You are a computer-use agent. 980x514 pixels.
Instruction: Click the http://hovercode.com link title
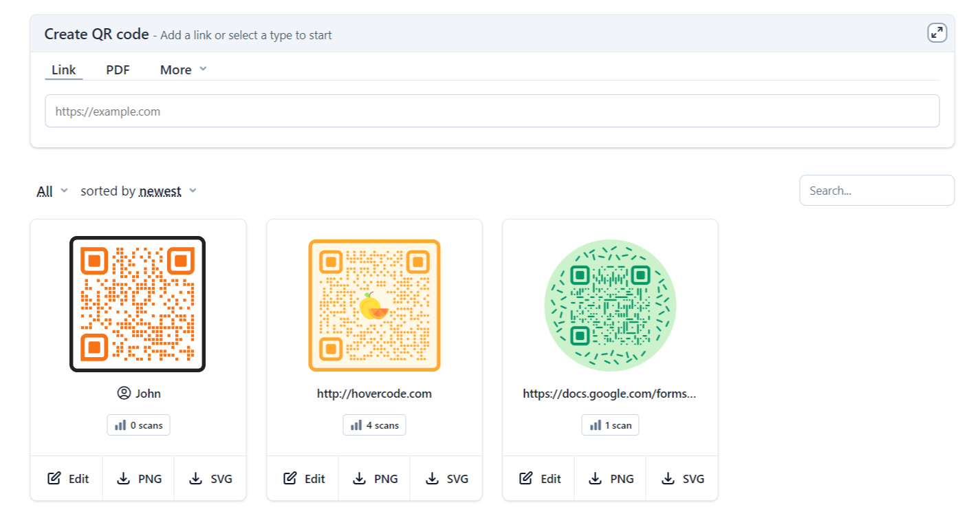pos(374,394)
